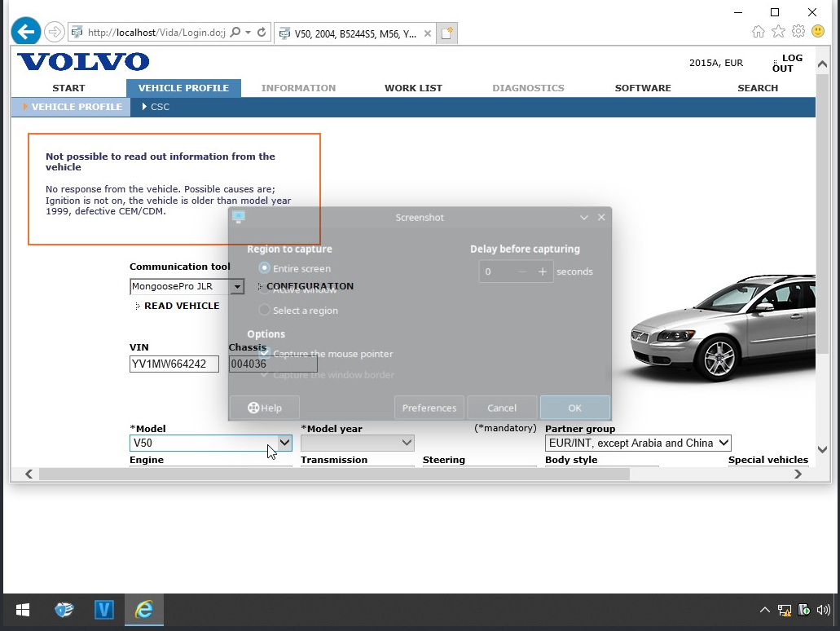Click the volume icon in system tray
Screen dimensions: 840x631
pos(823,609)
